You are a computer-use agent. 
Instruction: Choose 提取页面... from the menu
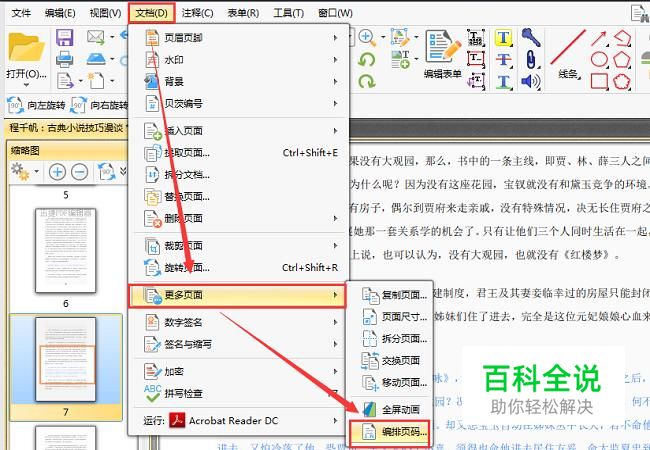(x=240, y=153)
